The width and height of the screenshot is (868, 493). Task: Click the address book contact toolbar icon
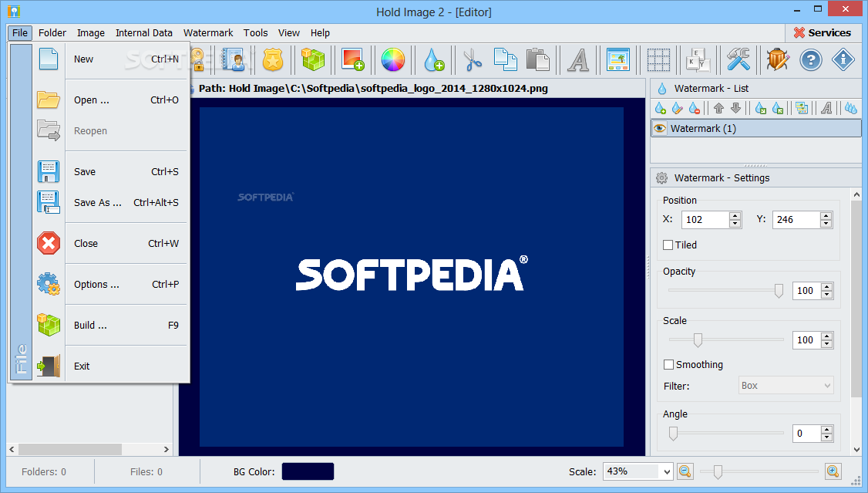pos(233,59)
